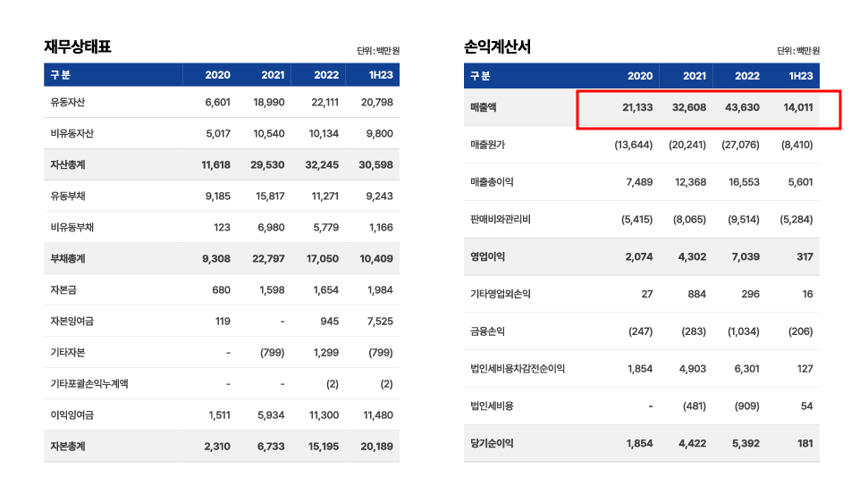The width and height of the screenshot is (868, 494).
Task: Click the 구분 header in 재무상태표
Action: click(x=60, y=75)
